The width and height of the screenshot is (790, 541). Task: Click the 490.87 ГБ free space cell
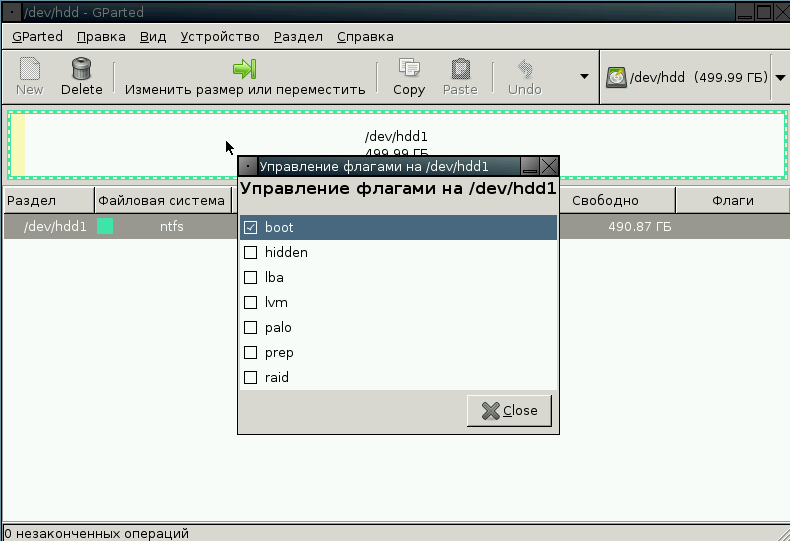(x=640, y=226)
